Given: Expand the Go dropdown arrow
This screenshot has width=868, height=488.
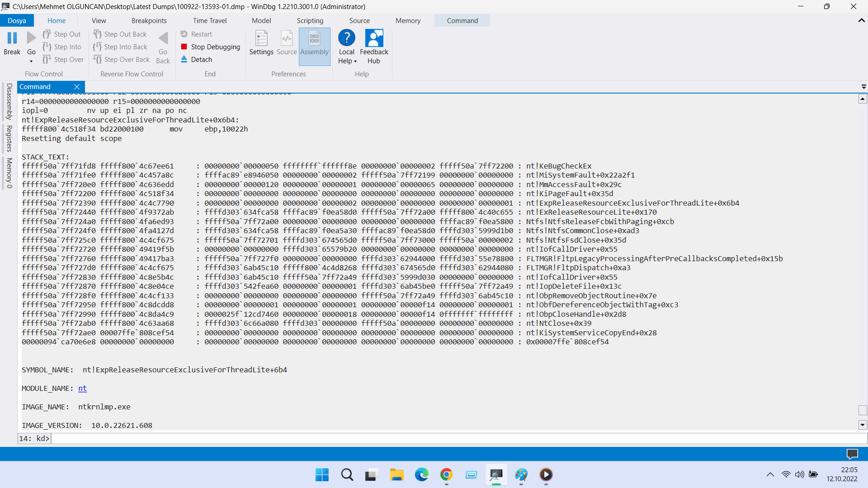Looking at the screenshot, I should (31, 61).
